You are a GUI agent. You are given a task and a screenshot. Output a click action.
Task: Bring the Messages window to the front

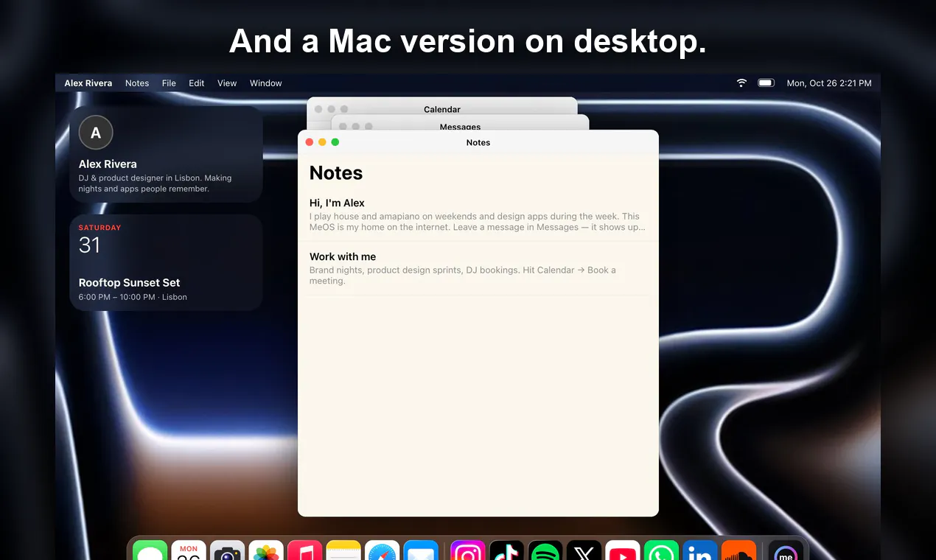click(x=460, y=123)
